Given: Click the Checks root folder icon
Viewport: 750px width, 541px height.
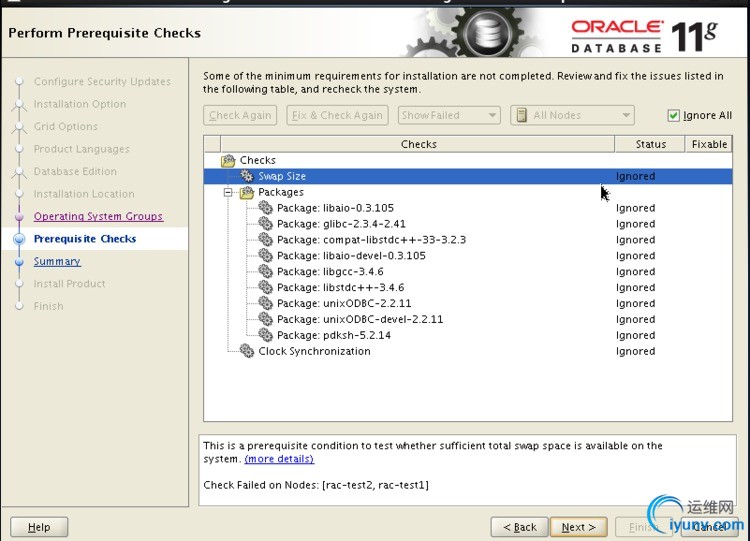Looking at the screenshot, I should (228, 160).
